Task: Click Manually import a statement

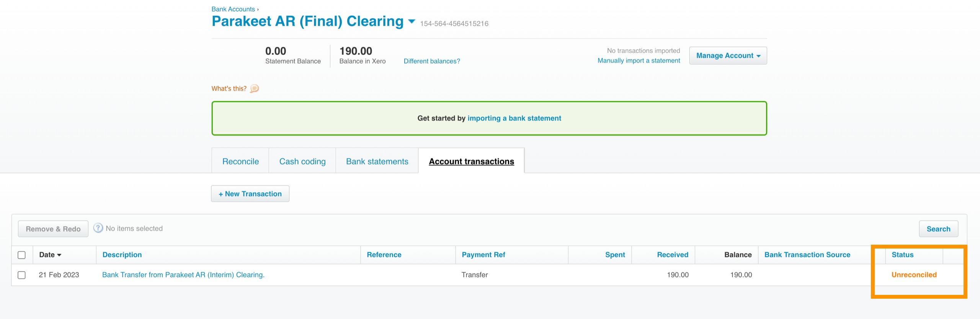Action: pyautogui.click(x=639, y=61)
